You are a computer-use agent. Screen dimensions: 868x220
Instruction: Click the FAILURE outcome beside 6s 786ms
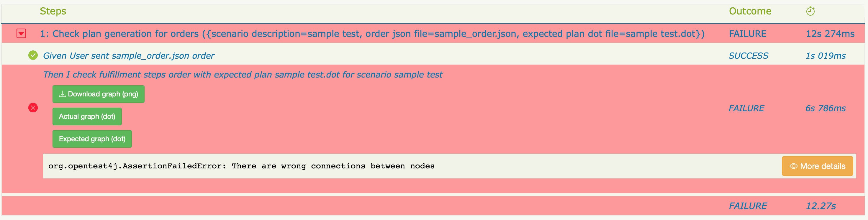746,108
